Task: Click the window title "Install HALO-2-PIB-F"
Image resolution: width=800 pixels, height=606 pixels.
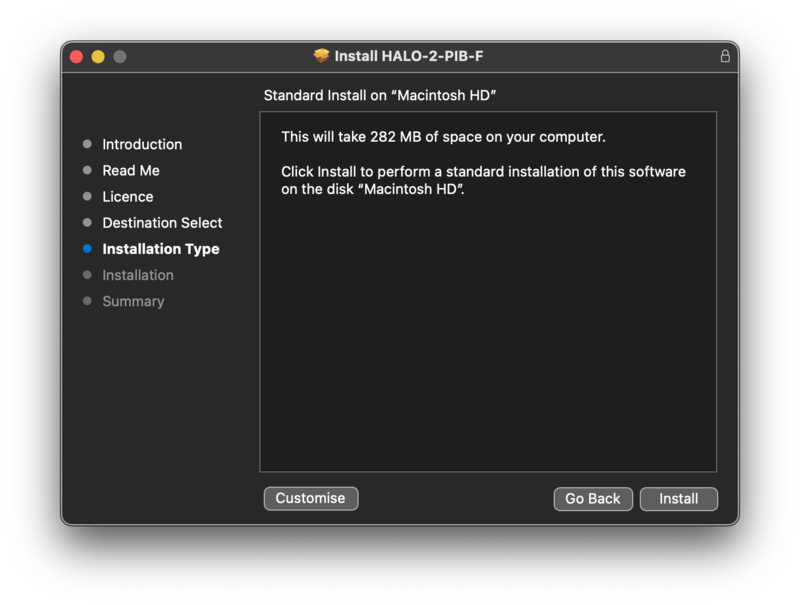Action: click(x=410, y=56)
